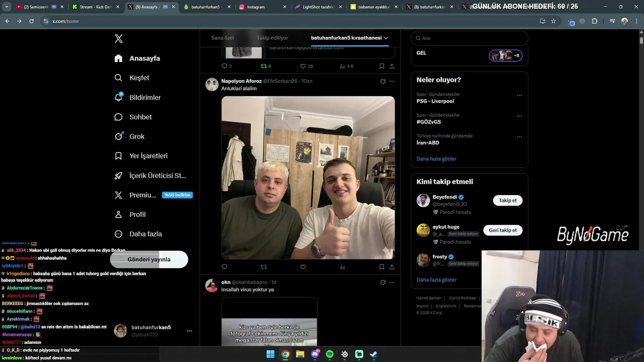Open Steam from Windows taskbar

coord(374,354)
